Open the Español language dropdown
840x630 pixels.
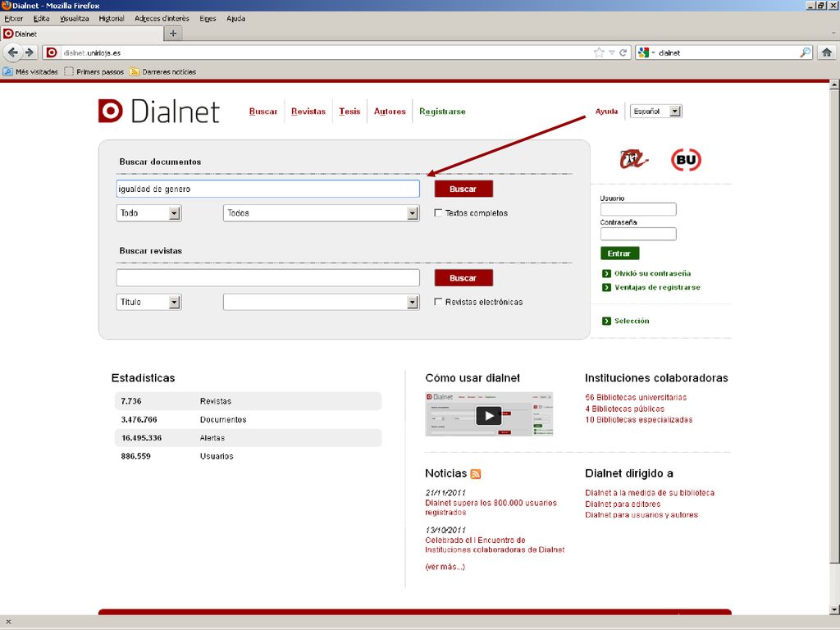click(x=655, y=112)
